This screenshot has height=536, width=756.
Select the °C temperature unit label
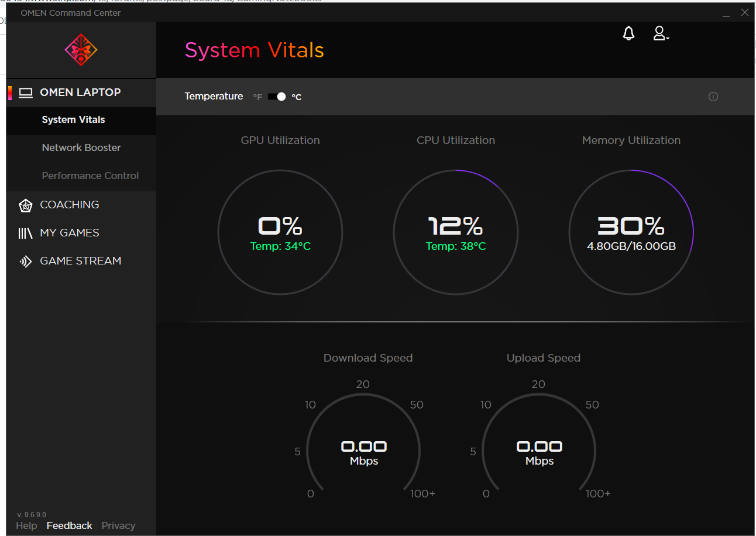297,97
